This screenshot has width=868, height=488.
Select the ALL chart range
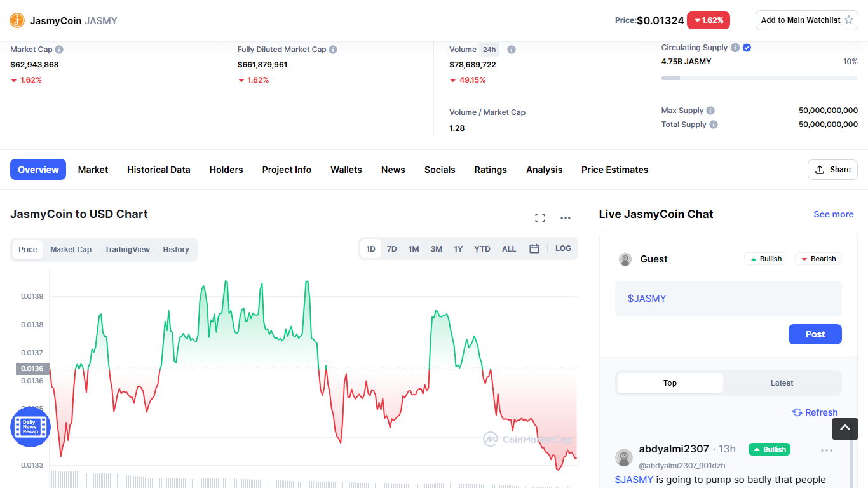click(509, 248)
